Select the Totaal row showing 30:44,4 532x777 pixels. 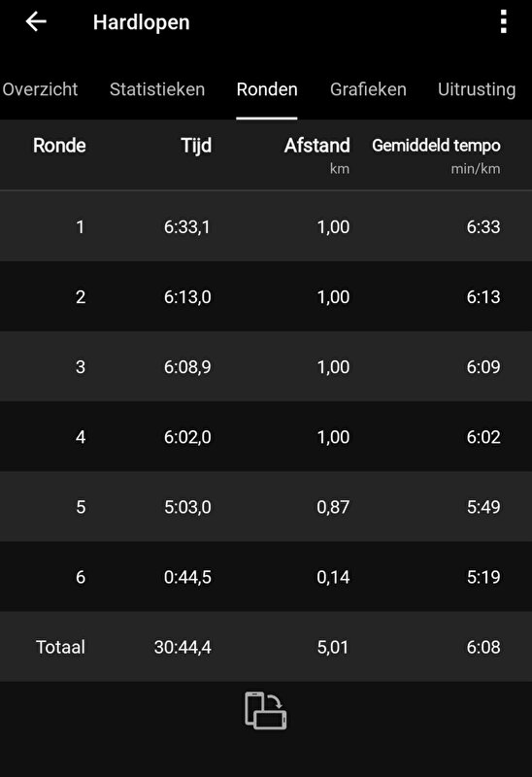(x=266, y=647)
